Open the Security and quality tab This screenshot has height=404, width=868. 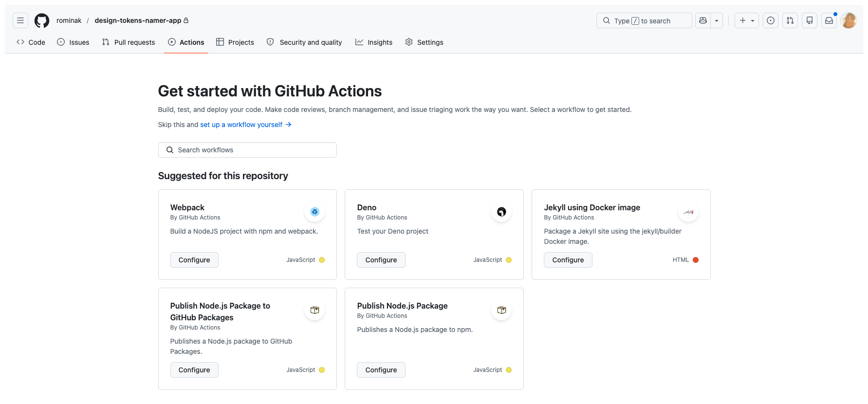click(304, 42)
